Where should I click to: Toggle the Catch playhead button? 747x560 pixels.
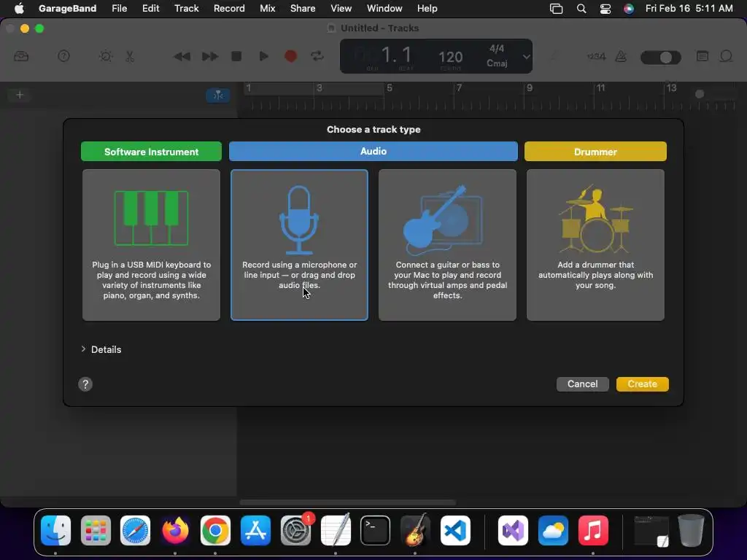(x=218, y=96)
